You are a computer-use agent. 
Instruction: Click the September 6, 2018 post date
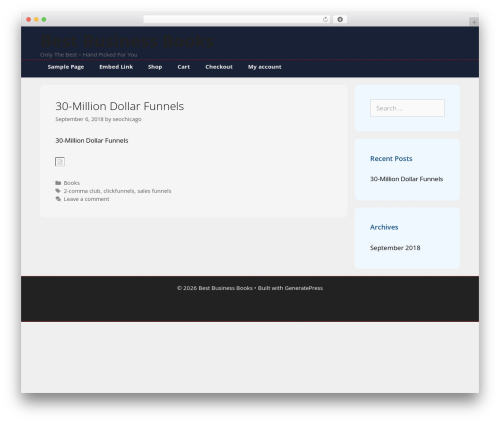(79, 119)
